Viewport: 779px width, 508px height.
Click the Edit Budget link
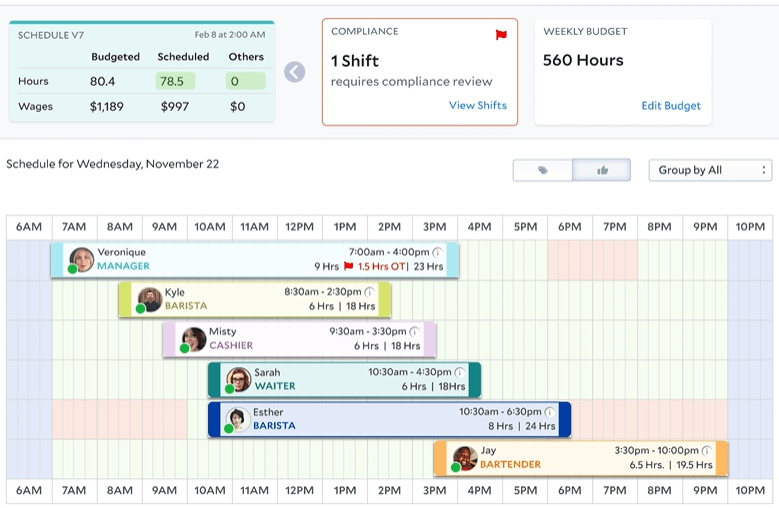(671, 105)
